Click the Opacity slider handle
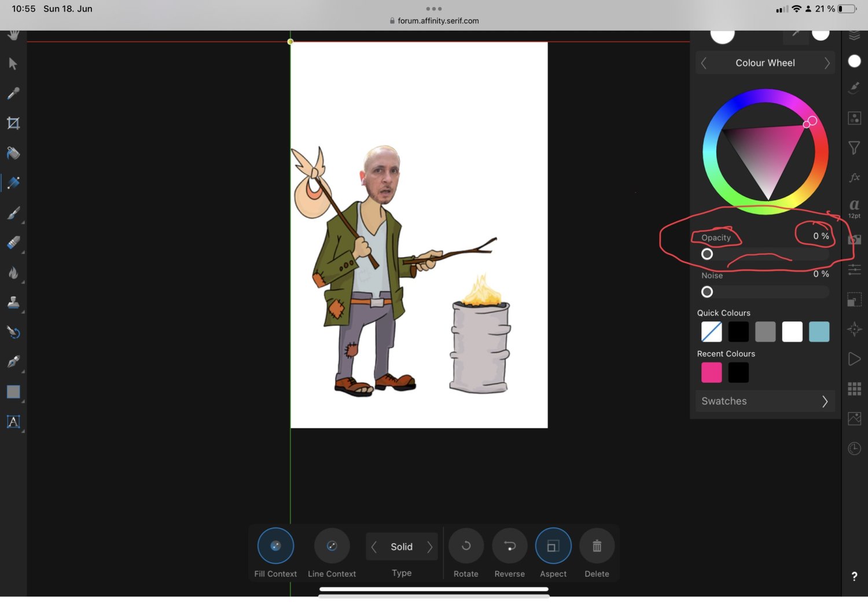The image size is (868, 604). click(707, 254)
